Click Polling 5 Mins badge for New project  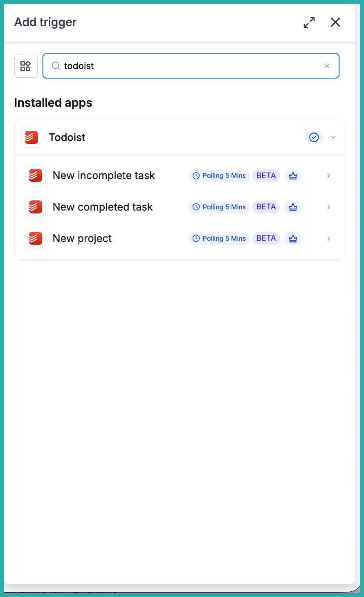(x=219, y=238)
